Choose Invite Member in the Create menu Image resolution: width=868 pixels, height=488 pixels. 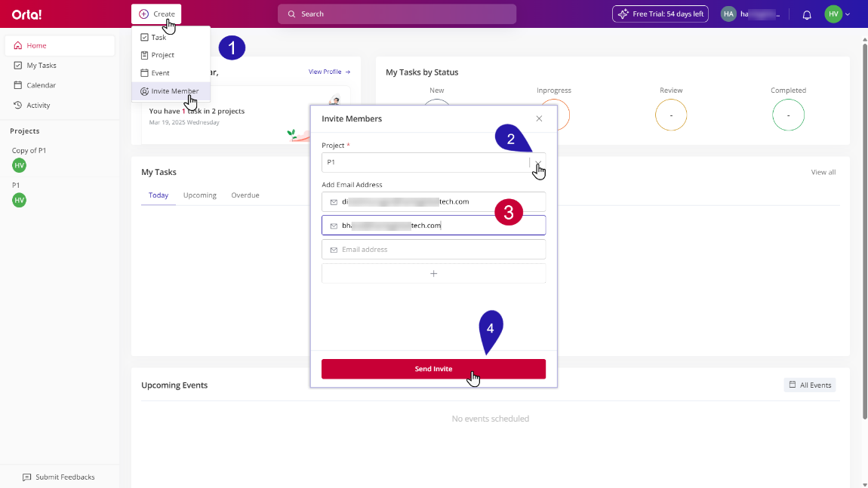click(174, 91)
